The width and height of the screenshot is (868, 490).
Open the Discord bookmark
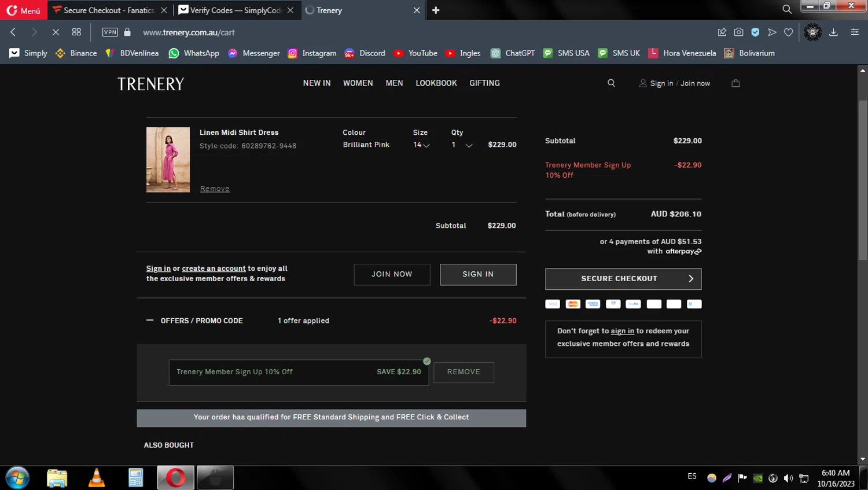click(365, 53)
